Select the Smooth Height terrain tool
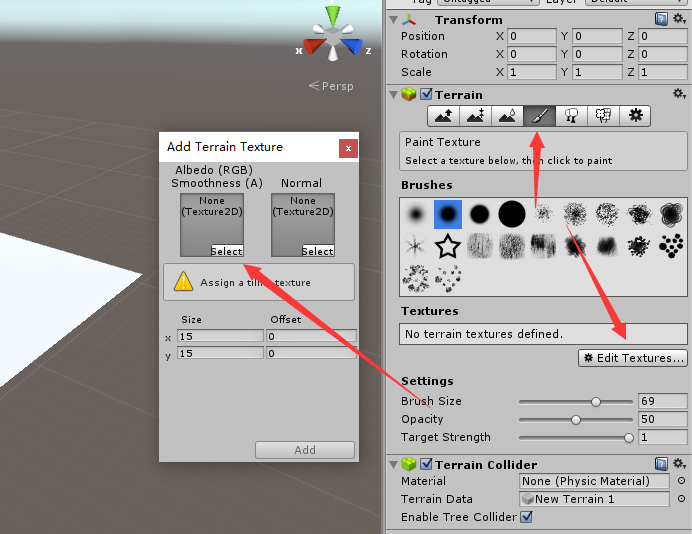 click(x=508, y=116)
